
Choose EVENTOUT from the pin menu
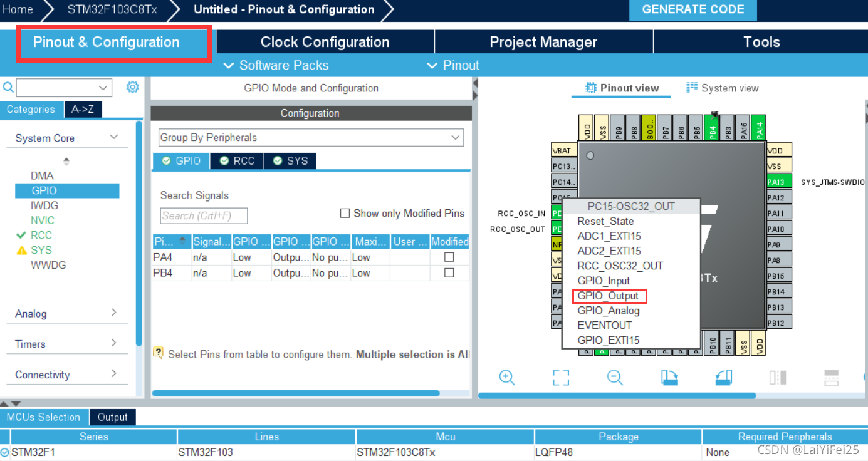point(604,325)
